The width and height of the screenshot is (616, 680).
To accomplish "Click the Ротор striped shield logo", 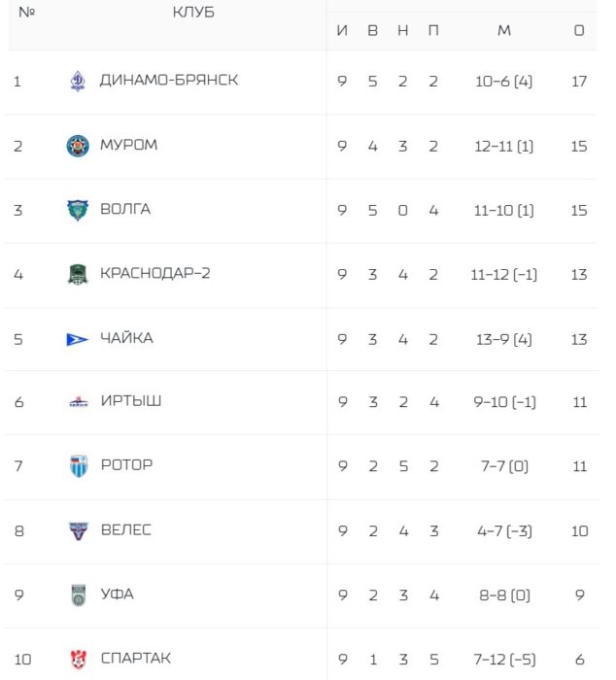I will tap(79, 466).
